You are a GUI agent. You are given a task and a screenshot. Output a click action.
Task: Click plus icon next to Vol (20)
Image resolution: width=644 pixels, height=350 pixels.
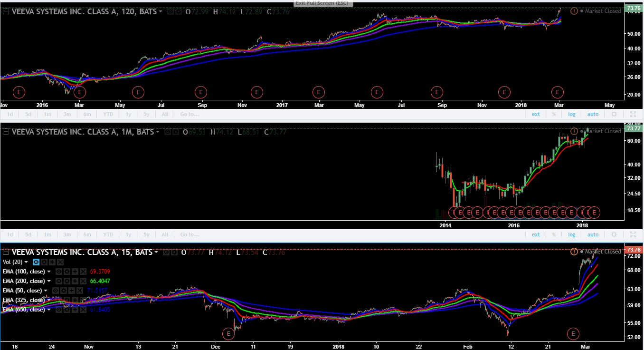pyautogui.click(x=52, y=262)
